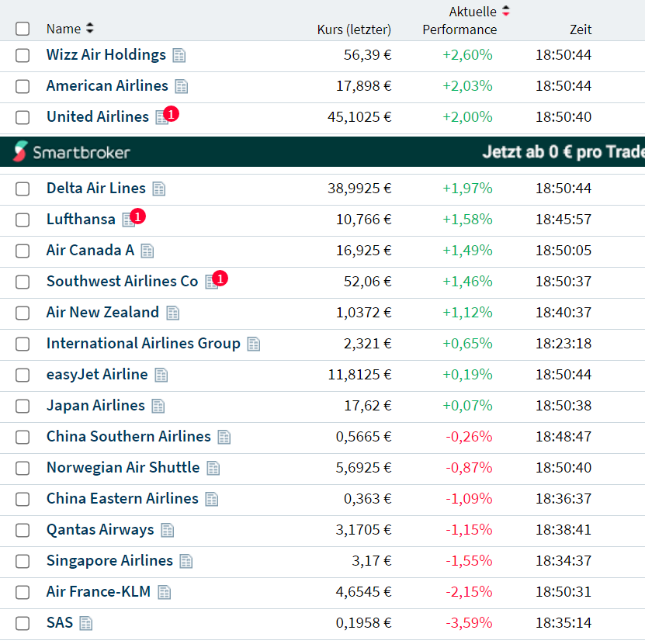Click the news icon next to SAS

[85, 623]
